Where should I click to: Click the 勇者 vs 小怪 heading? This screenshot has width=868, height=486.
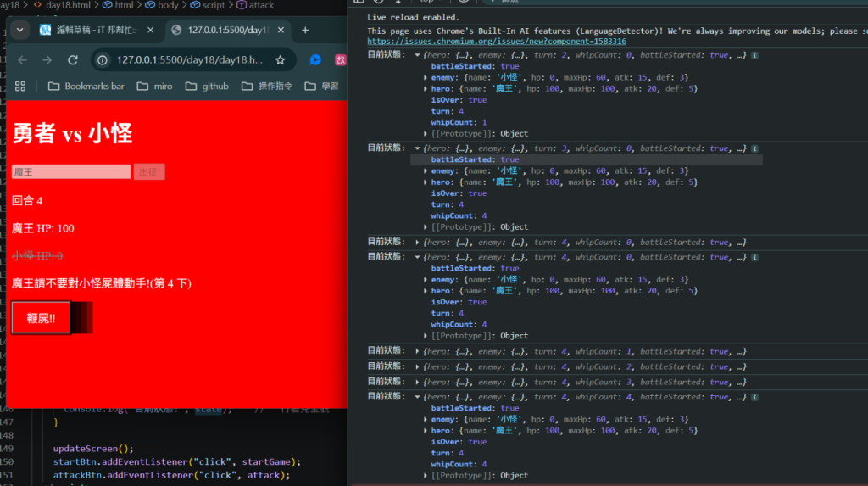coord(72,133)
